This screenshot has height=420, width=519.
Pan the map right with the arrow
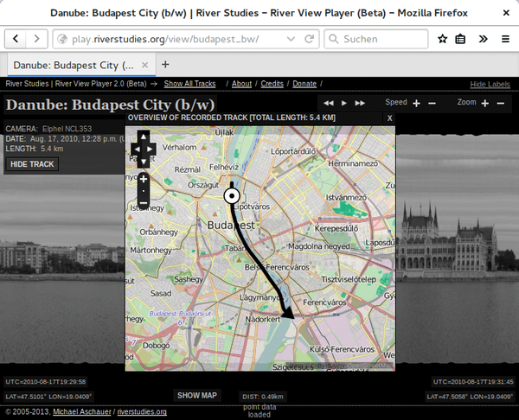click(150, 150)
